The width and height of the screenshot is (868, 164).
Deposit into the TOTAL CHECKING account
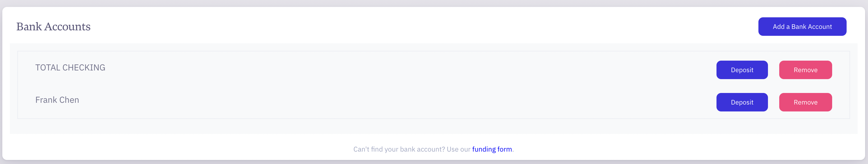742,70
